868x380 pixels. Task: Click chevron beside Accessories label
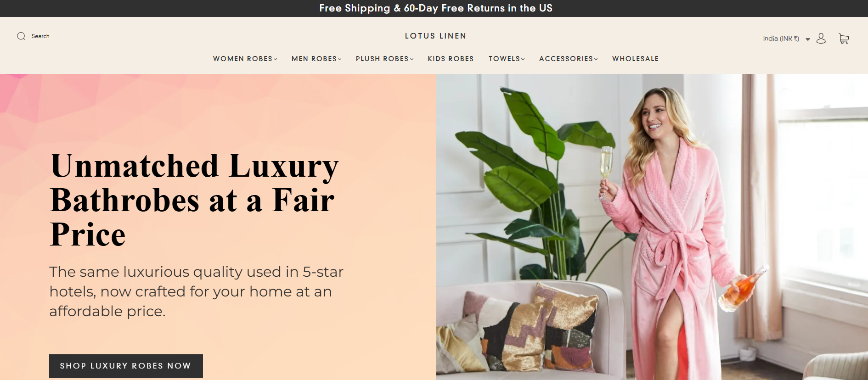point(596,59)
